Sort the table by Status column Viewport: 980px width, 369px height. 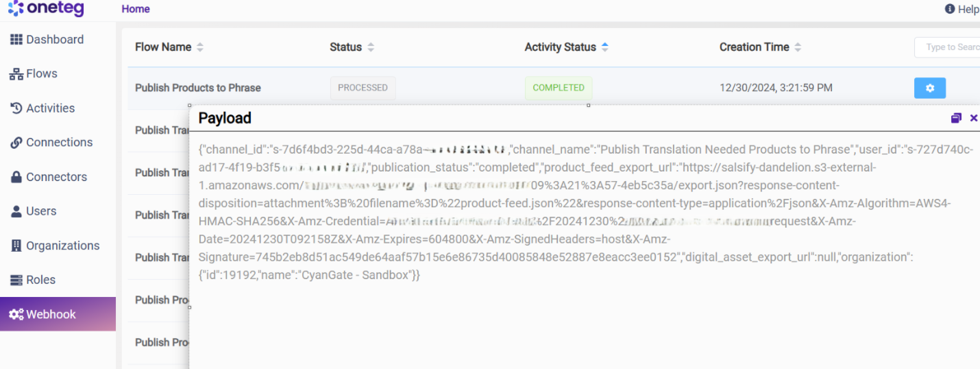pos(371,47)
